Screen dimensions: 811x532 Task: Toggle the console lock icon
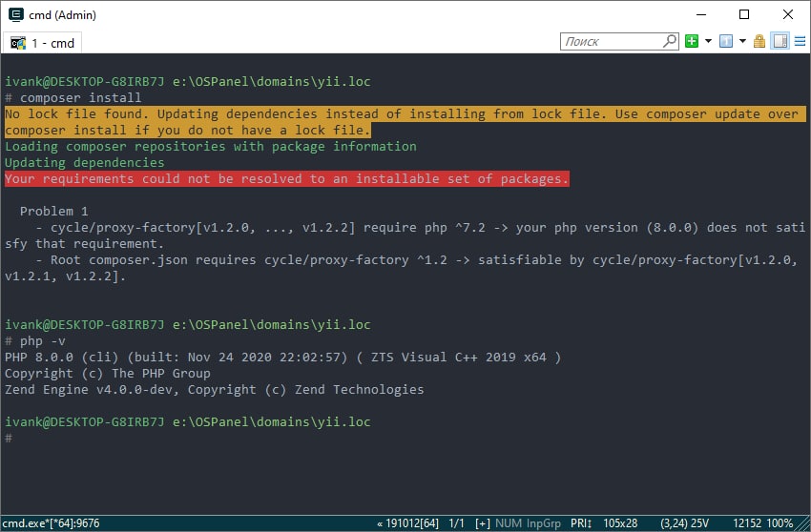(x=759, y=41)
